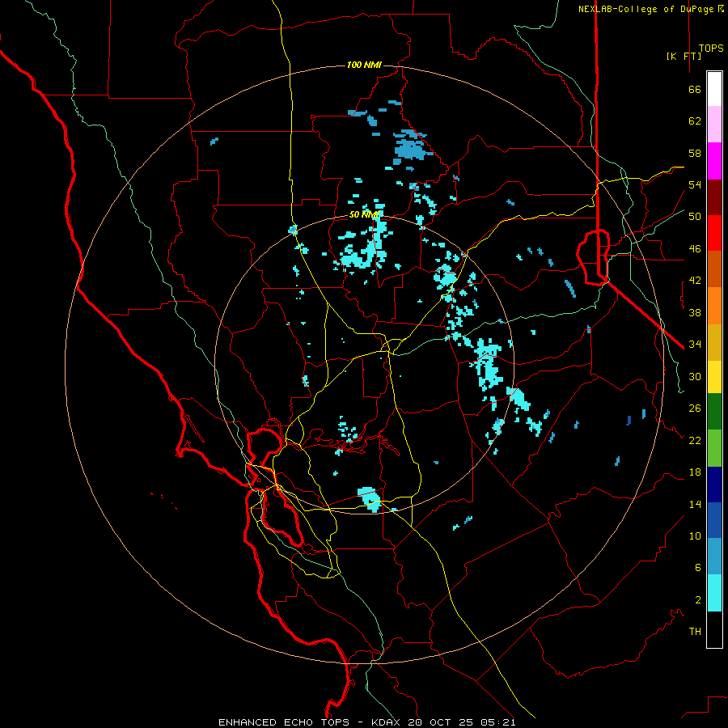Click the 'ENHANCED ECHO TOPS' product title
Screen dimensions: 728x728
point(284,722)
